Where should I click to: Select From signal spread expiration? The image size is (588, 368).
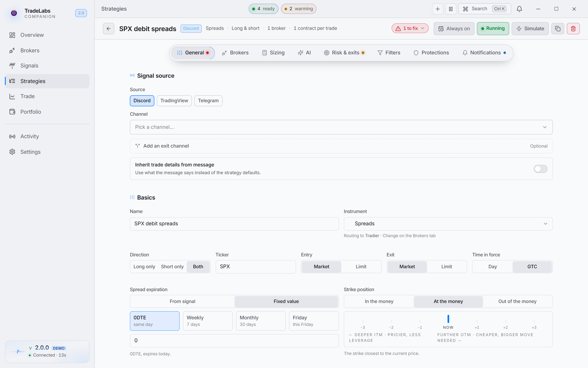183,302
